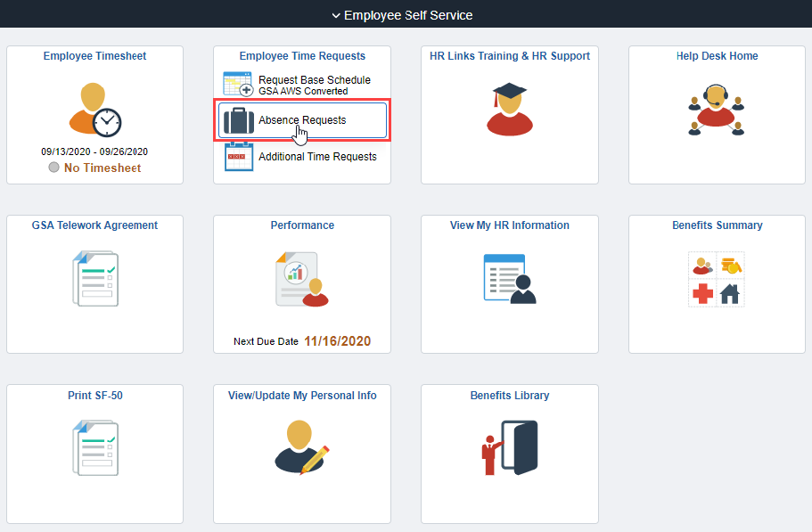Viewport: 812px width, 532px height.
Task: Click the Next Due Date 11/16/2020 text
Action: [301, 340]
